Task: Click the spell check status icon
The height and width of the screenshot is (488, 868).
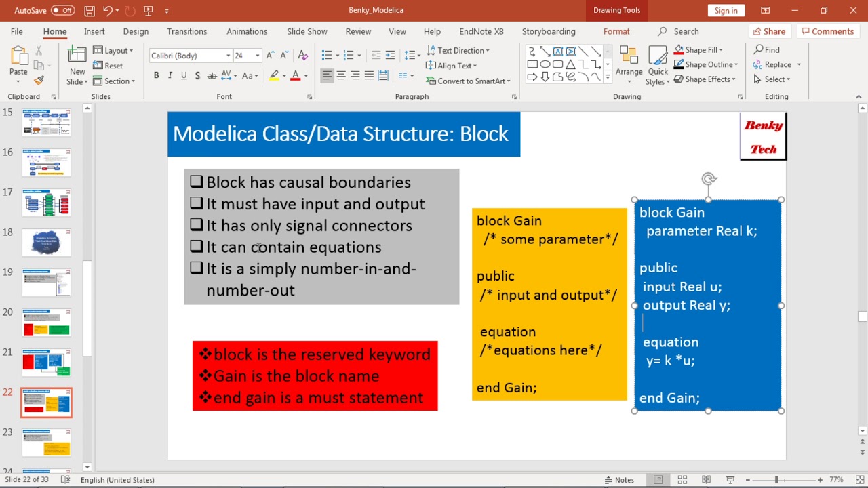Action: point(65,480)
